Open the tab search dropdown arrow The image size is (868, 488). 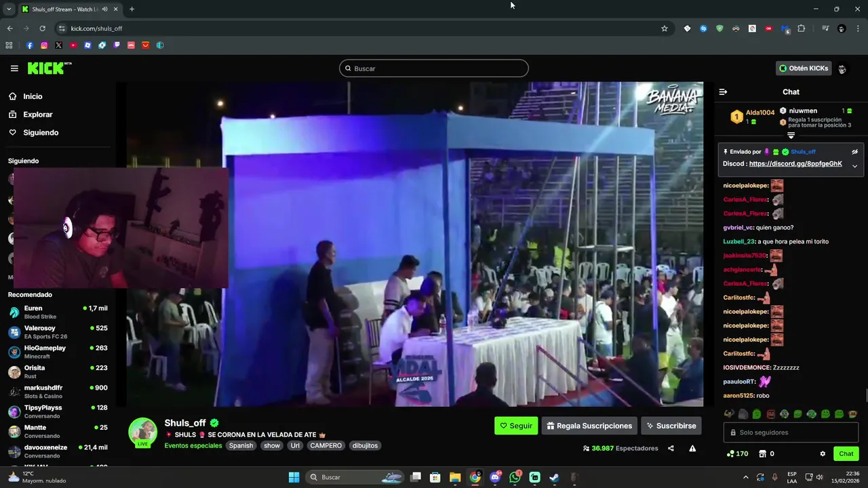(x=9, y=9)
